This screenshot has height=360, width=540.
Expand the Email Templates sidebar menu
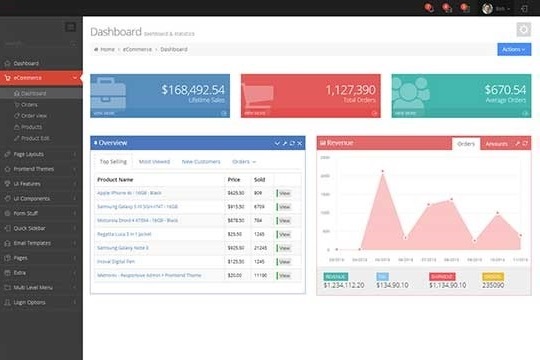pyautogui.click(x=41, y=243)
